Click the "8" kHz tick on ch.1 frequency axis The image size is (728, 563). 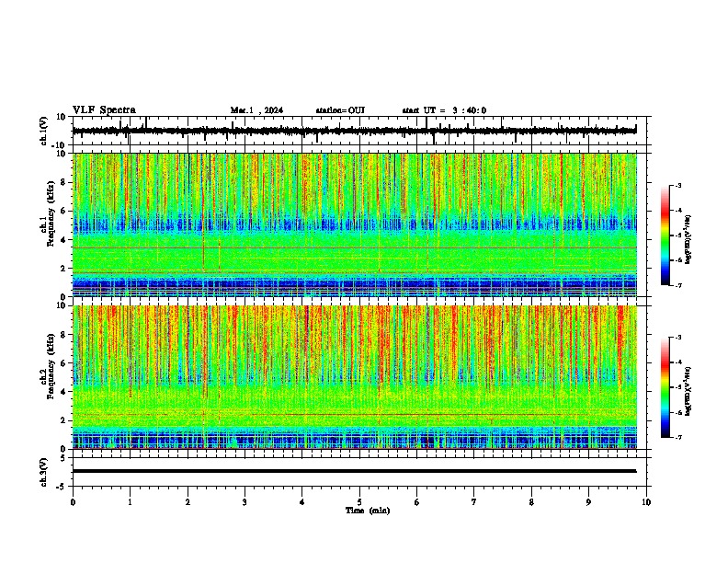click(63, 182)
